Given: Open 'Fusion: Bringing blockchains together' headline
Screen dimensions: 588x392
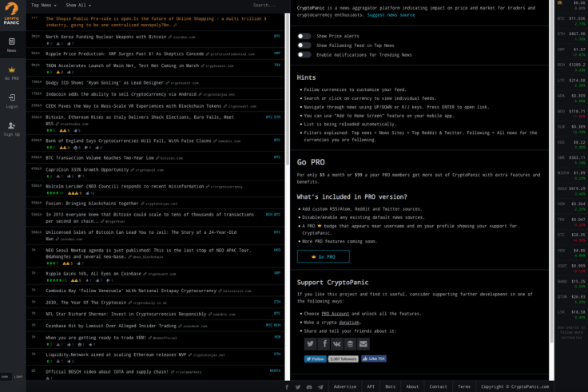Looking at the screenshot, I should (92, 204).
